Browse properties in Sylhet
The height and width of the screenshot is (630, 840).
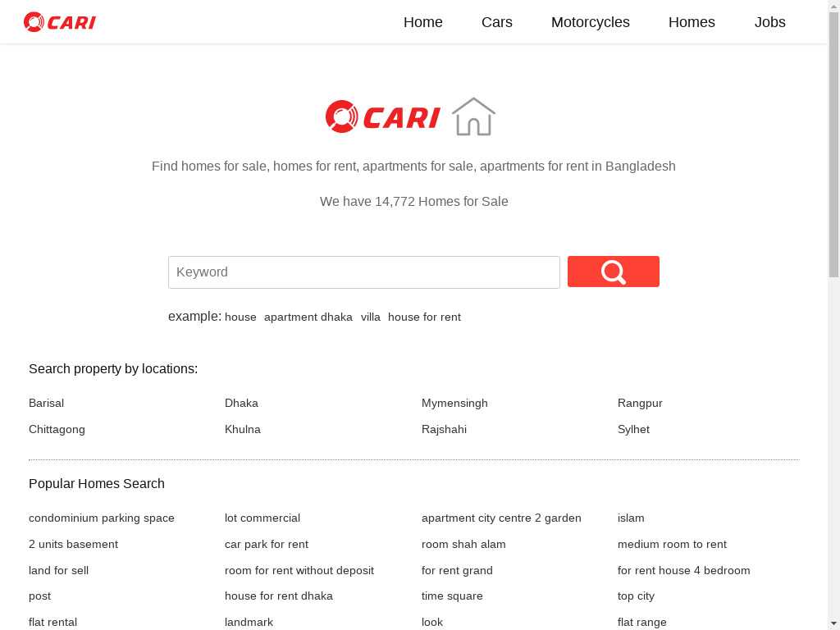click(x=634, y=429)
